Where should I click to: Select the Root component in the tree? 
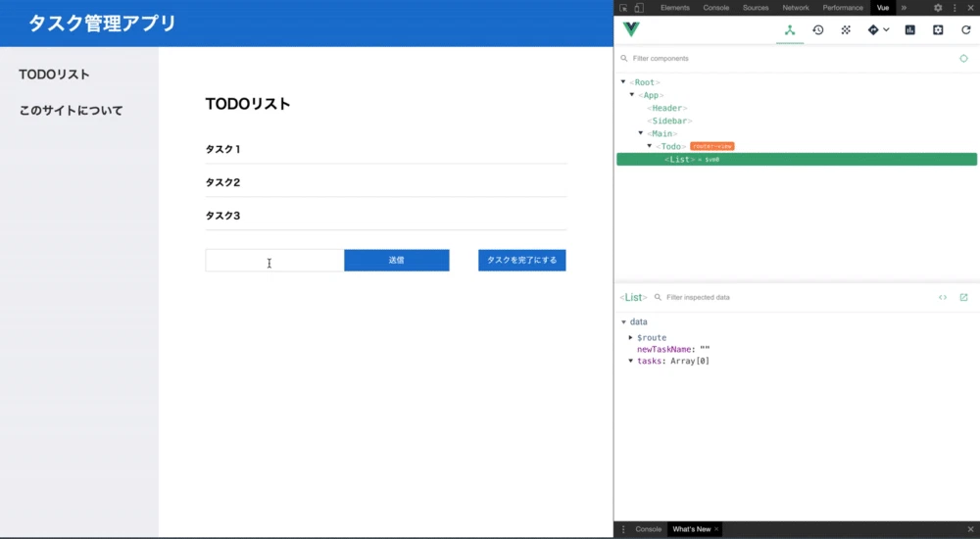pos(645,82)
